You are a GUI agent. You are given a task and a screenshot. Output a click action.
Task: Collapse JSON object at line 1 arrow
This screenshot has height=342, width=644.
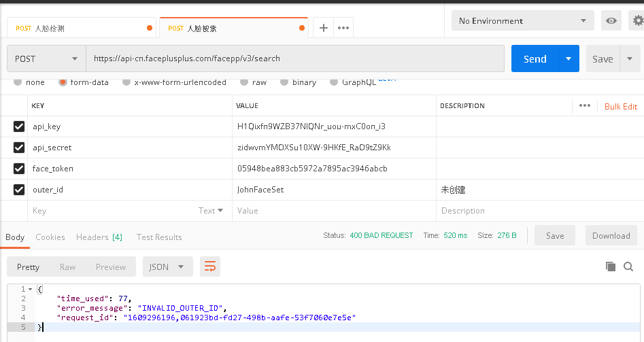pyautogui.click(x=31, y=289)
